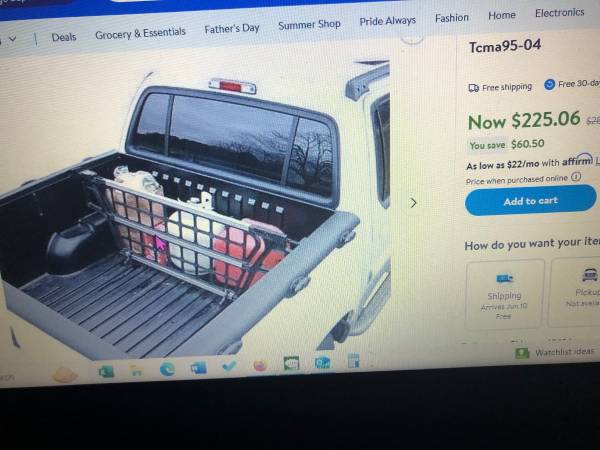This screenshot has width=600, height=450.
Task: Open the blue checkmark To Do app
Action: 229,366
